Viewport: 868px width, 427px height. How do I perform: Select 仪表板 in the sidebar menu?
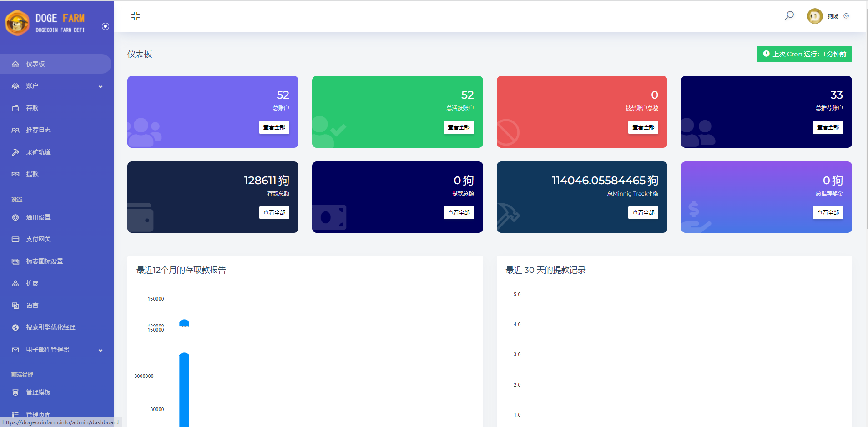tap(35, 64)
